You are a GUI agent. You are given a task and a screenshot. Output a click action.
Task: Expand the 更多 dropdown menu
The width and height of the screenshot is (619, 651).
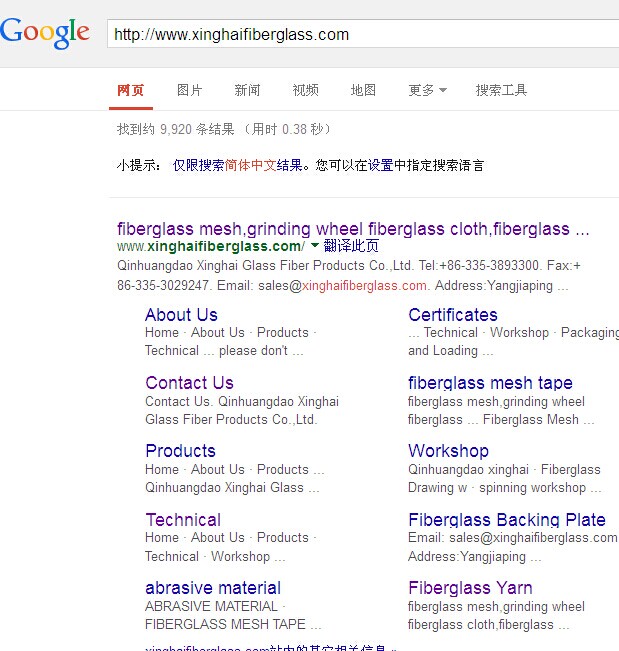tap(428, 90)
